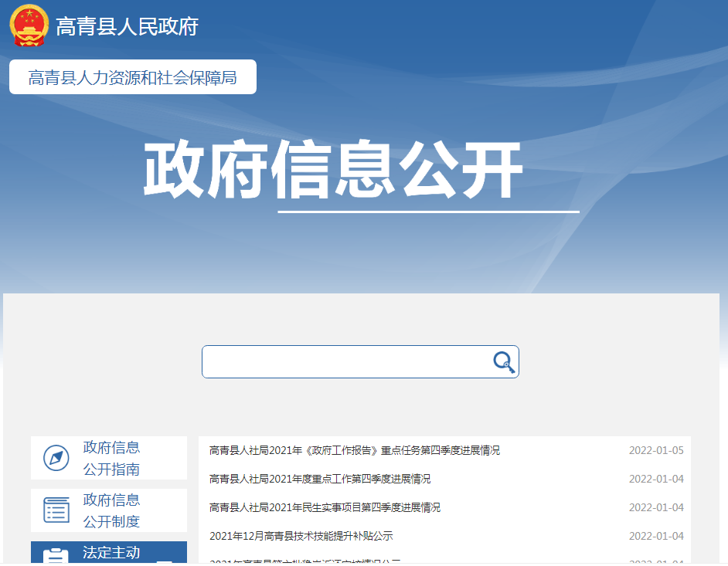Click the list icon for 公开制度
The width and height of the screenshot is (728, 566).
(56, 510)
